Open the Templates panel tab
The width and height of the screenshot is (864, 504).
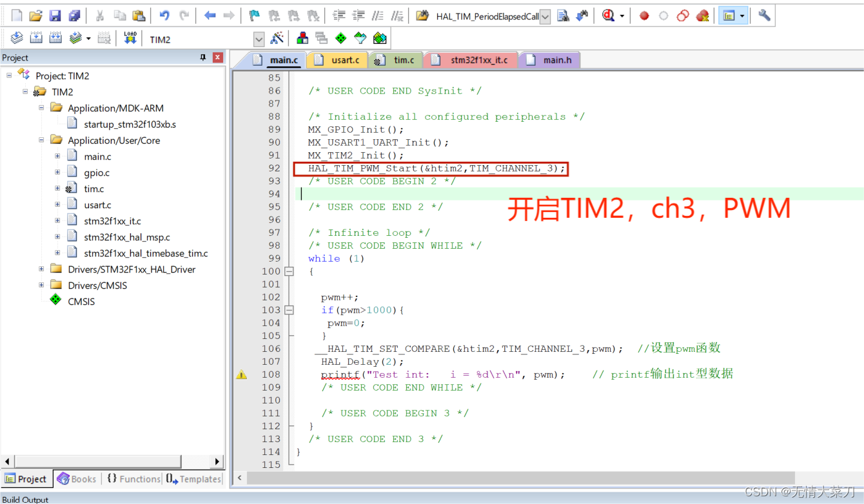193,479
